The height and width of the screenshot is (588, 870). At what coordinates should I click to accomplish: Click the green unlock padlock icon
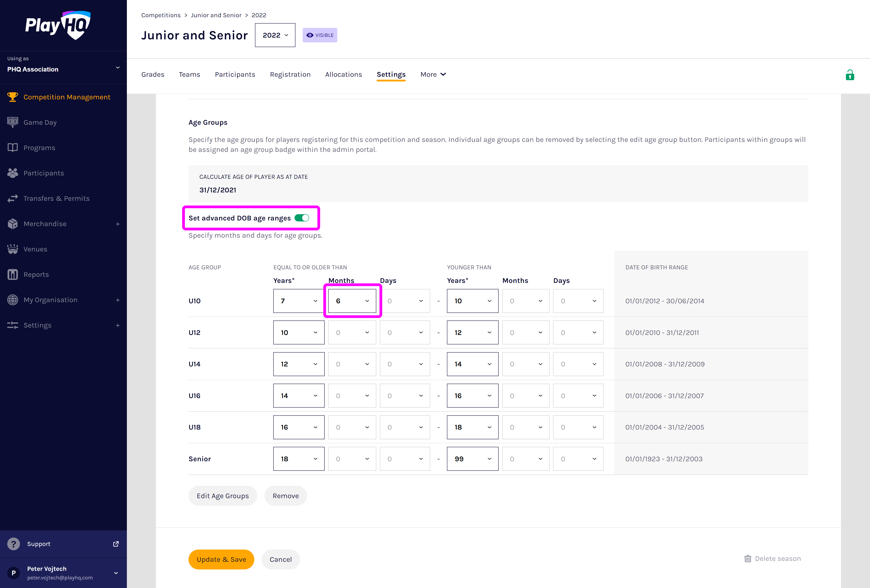(x=850, y=75)
